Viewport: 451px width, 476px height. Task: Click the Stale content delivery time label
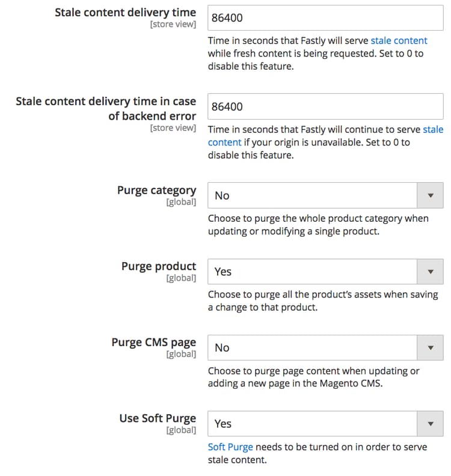point(125,13)
